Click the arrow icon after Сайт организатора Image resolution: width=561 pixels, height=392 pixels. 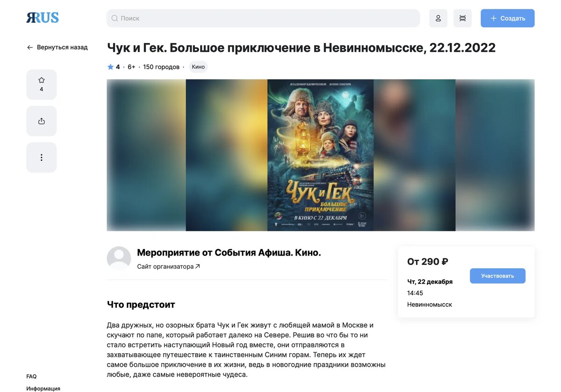click(x=198, y=266)
